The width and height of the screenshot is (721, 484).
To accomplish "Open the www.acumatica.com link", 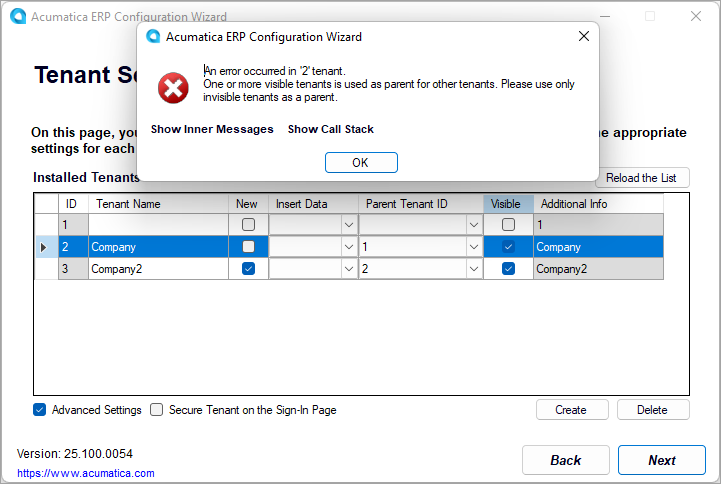I will (x=86, y=473).
